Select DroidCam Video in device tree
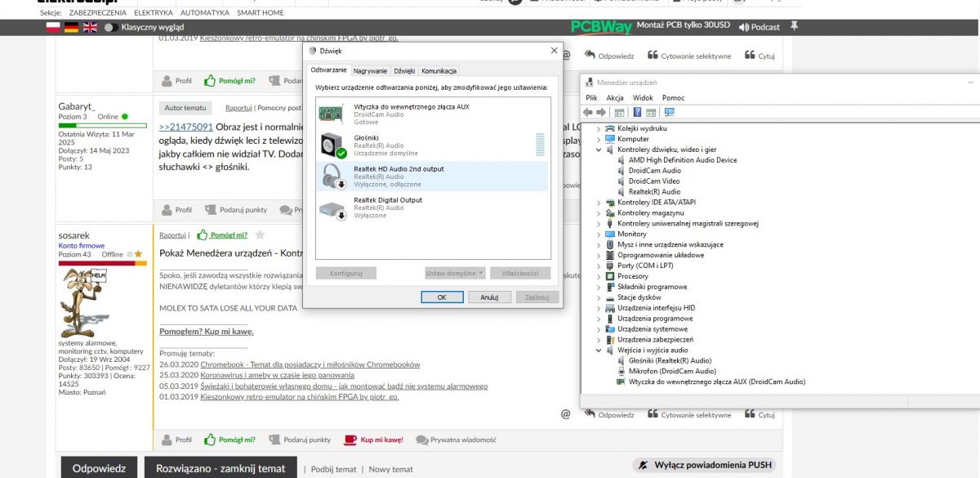 coord(654,181)
